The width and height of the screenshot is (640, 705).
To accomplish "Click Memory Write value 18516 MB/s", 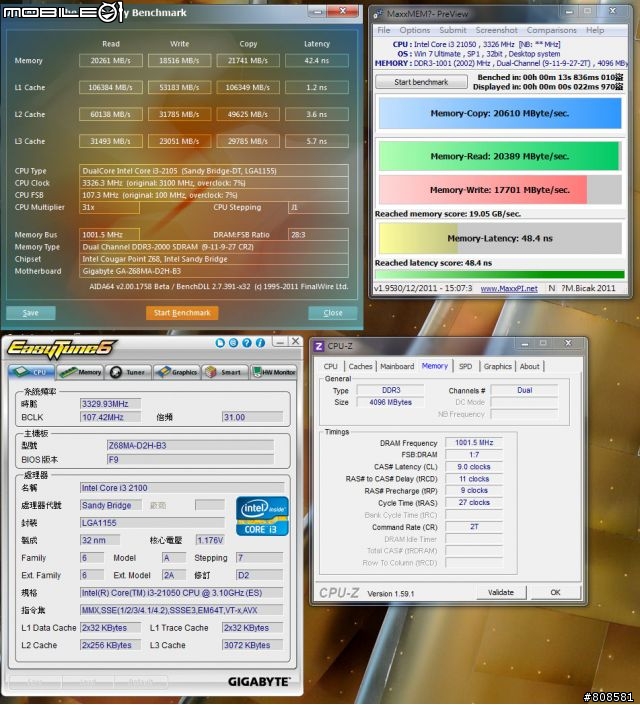I will [x=179, y=60].
